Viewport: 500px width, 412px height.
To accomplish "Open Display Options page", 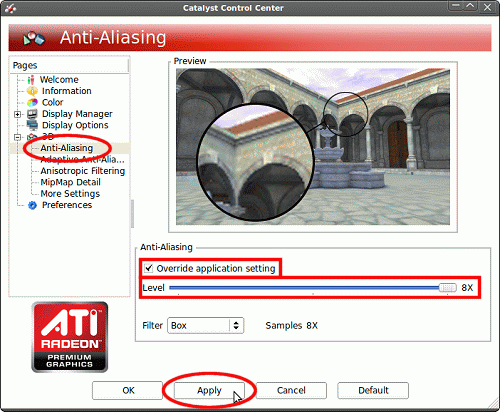I will pyautogui.click(x=75, y=125).
